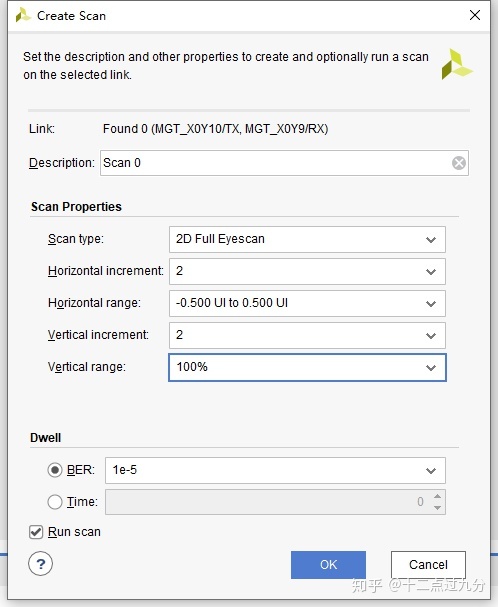Clear the Description field with the X icon
Screen dimensions: 498x607
point(459,163)
